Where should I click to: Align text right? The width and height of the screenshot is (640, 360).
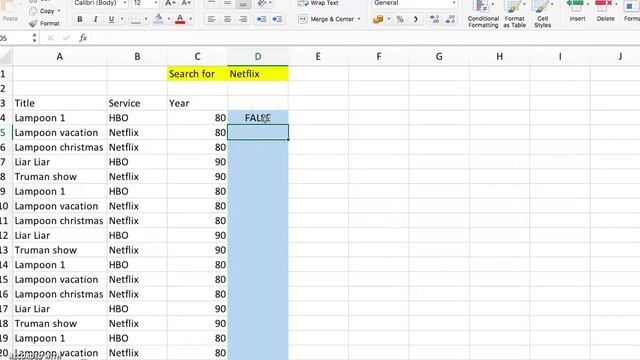tap(243, 19)
